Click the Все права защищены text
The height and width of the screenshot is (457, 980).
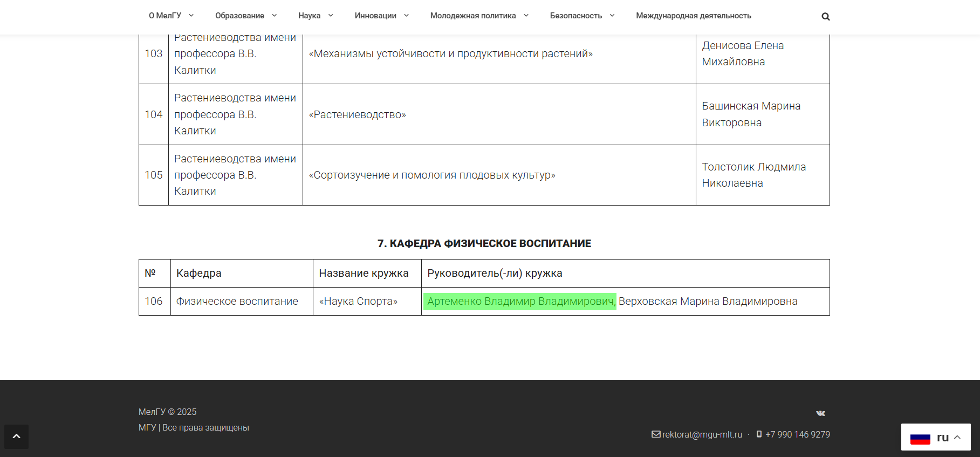[205, 427]
